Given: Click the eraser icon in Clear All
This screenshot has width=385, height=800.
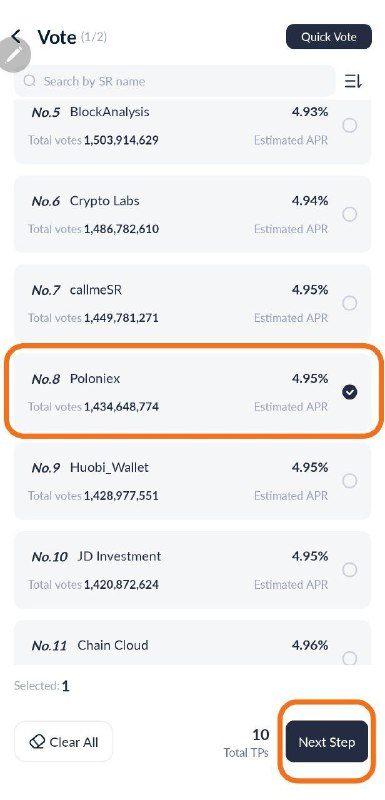Looking at the screenshot, I should (x=37, y=742).
